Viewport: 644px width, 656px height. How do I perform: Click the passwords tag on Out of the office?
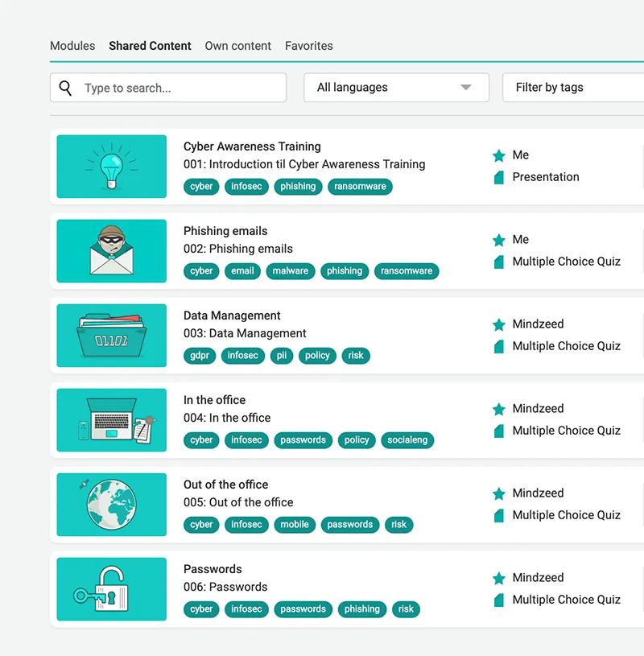tap(350, 524)
